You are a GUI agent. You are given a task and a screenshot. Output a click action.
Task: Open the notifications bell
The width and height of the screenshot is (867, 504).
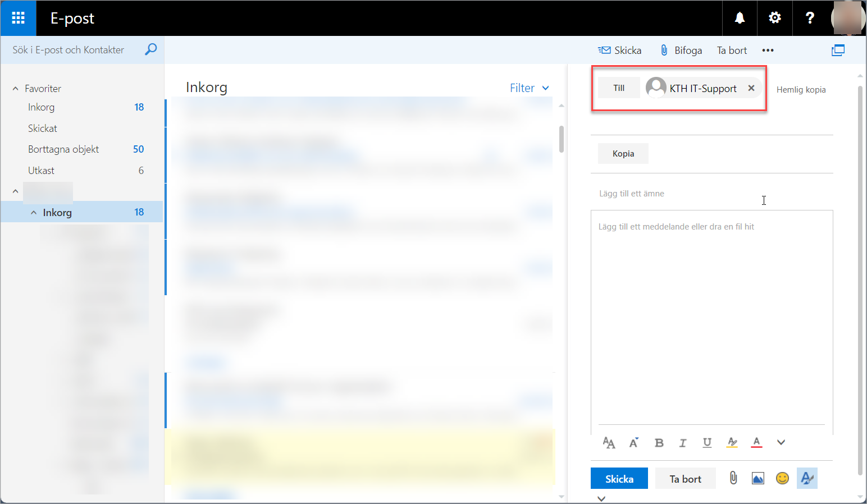point(740,18)
